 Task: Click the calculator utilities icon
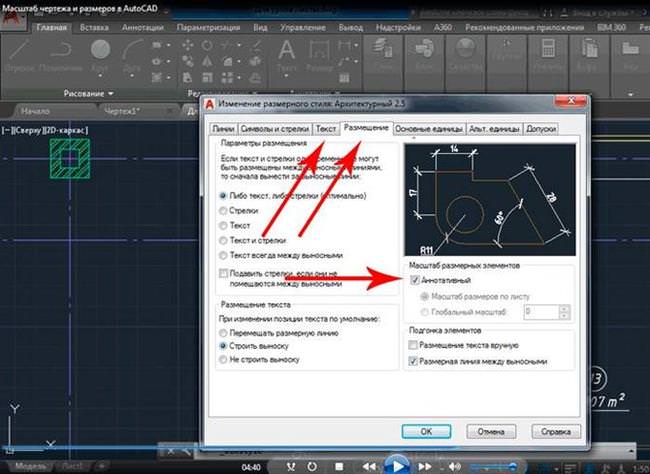548,48
